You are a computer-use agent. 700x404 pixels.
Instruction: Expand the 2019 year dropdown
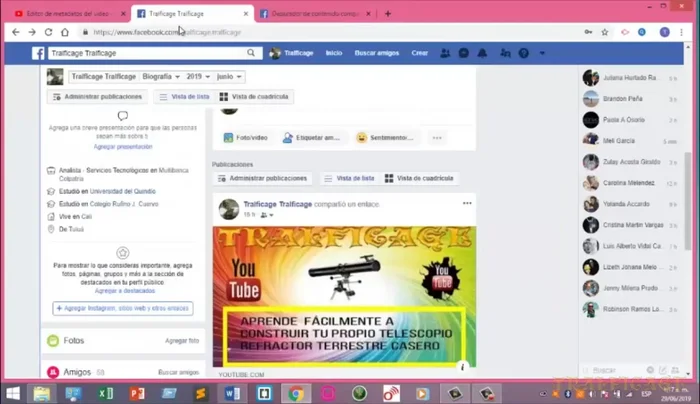point(198,77)
